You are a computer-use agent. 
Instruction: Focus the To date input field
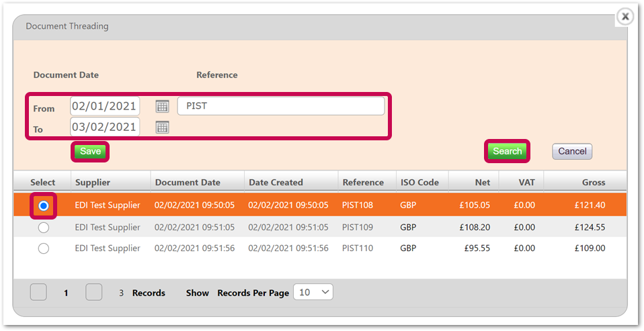coord(105,127)
